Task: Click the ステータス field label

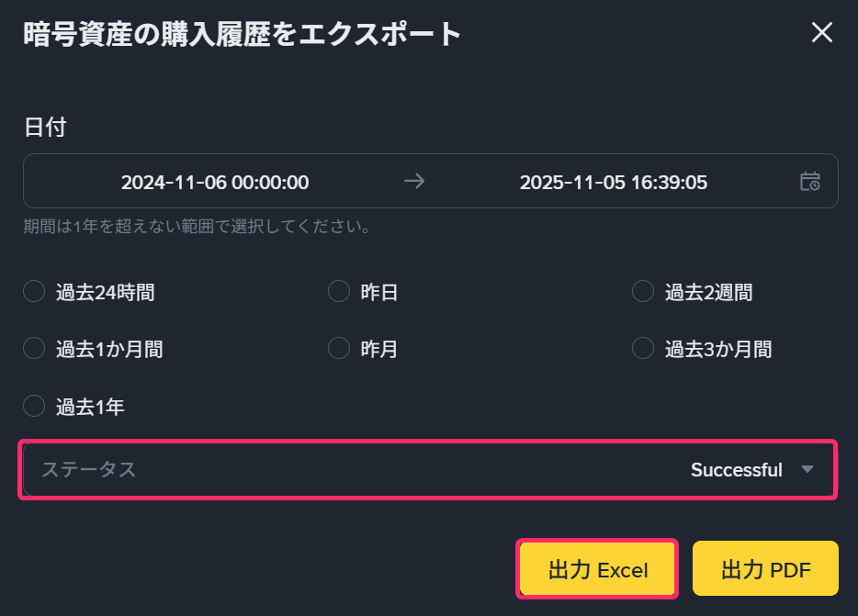Action: pos(88,470)
